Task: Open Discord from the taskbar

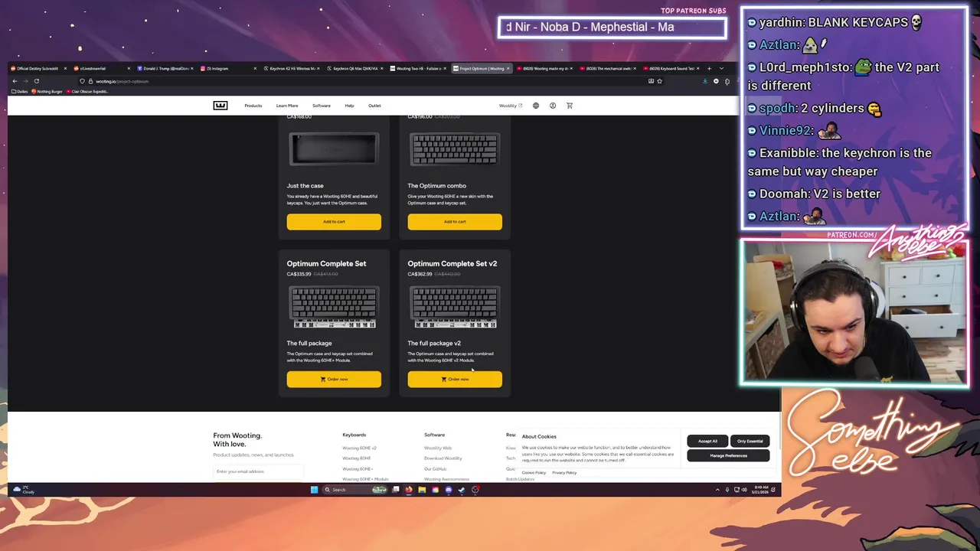Action: (449, 490)
